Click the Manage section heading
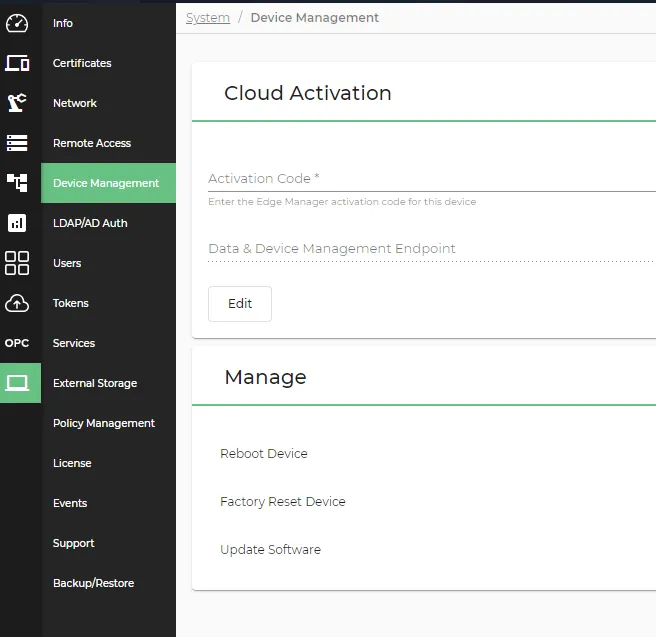 coord(265,377)
